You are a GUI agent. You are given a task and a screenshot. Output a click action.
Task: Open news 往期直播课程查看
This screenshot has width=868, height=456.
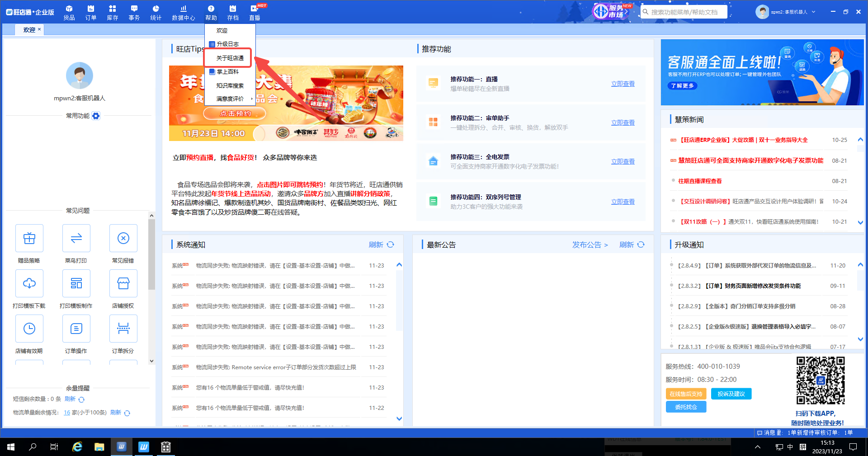(700, 181)
